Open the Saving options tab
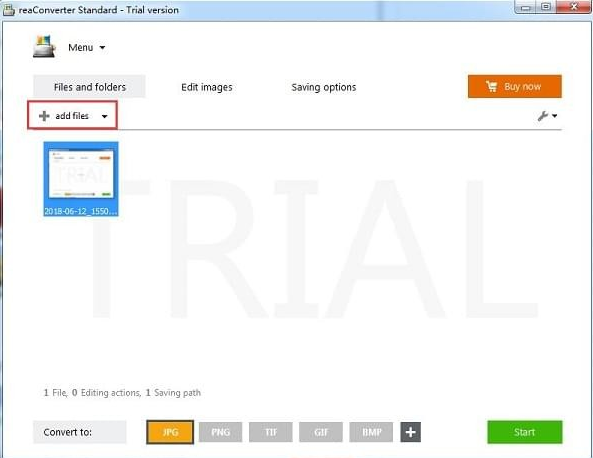This screenshot has width=593, height=458. (324, 87)
